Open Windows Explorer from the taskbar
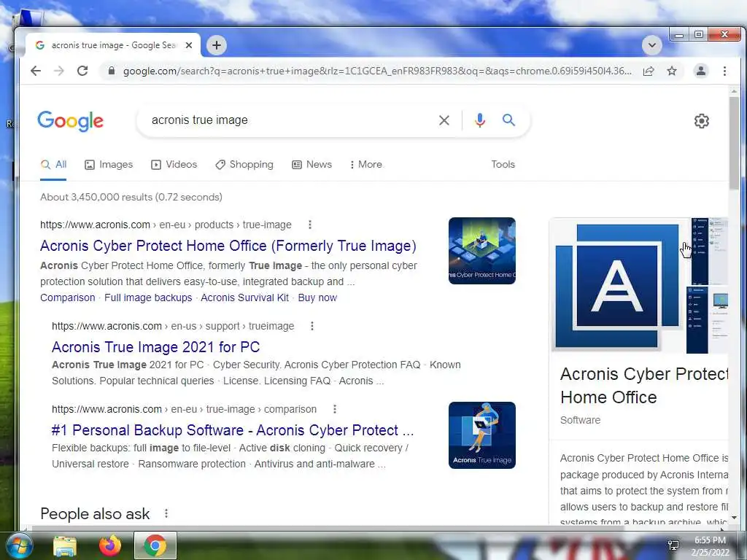 click(x=65, y=546)
